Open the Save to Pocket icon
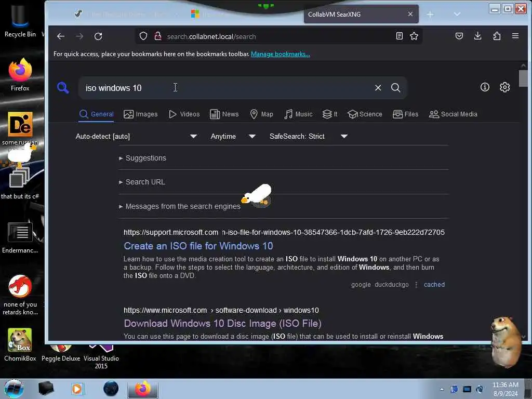Screen dimensions: 532x399 pos(459,36)
